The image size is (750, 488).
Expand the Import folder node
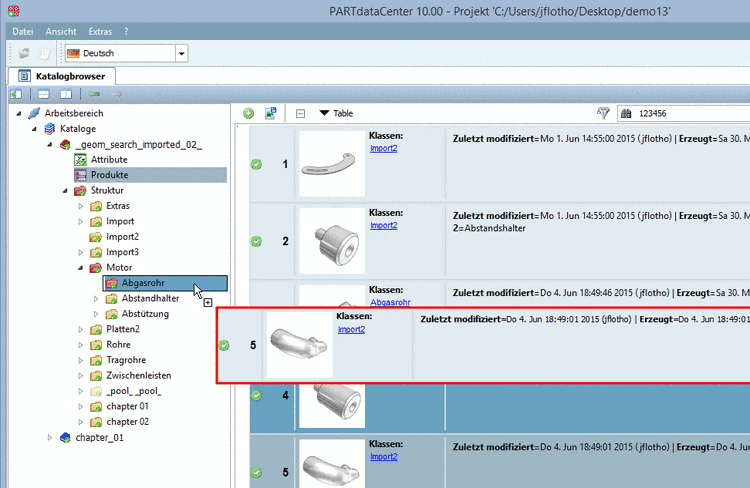(x=80, y=222)
